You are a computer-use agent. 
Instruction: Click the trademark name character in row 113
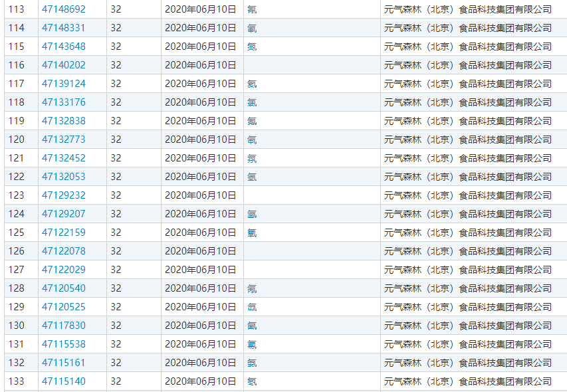pyautogui.click(x=252, y=10)
